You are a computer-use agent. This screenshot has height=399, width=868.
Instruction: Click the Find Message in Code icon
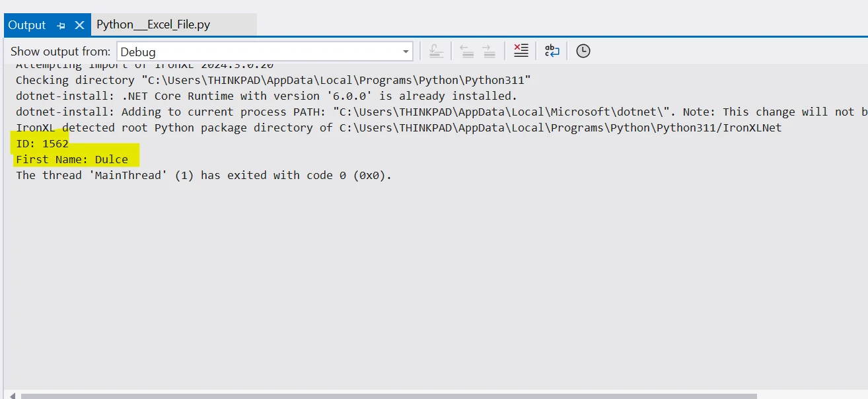coord(436,51)
